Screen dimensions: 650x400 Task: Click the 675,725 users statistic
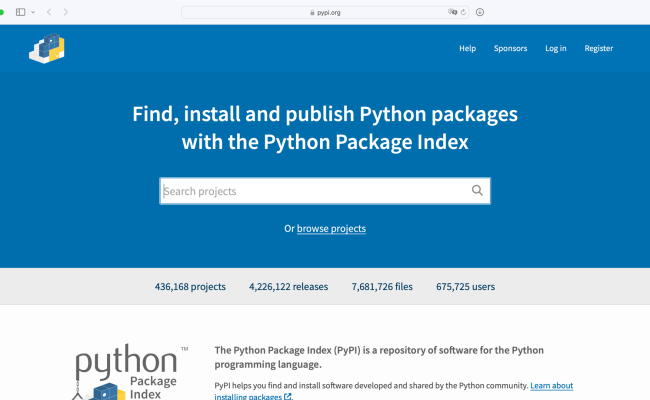[466, 286]
